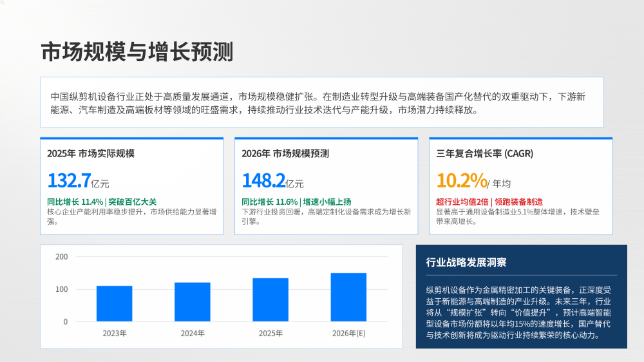Image resolution: width=644 pixels, height=362 pixels.
Task: Select description 显著高于通用设备制造业5.1%
Action: (x=518, y=216)
